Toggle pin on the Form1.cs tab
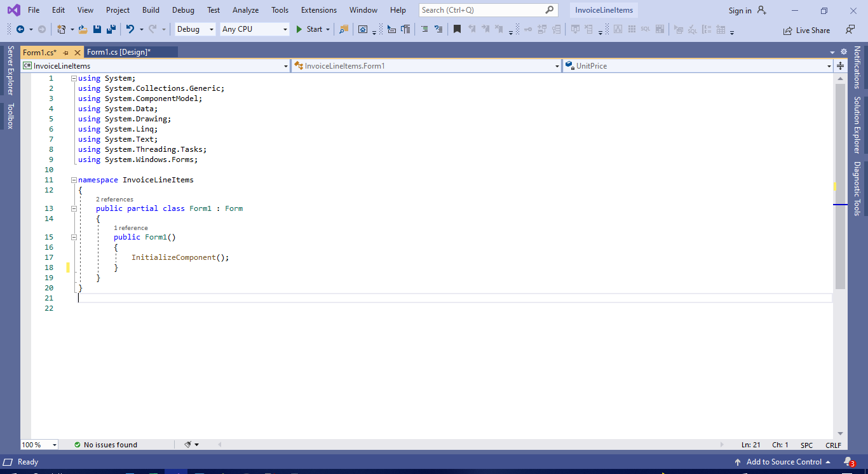 point(65,53)
